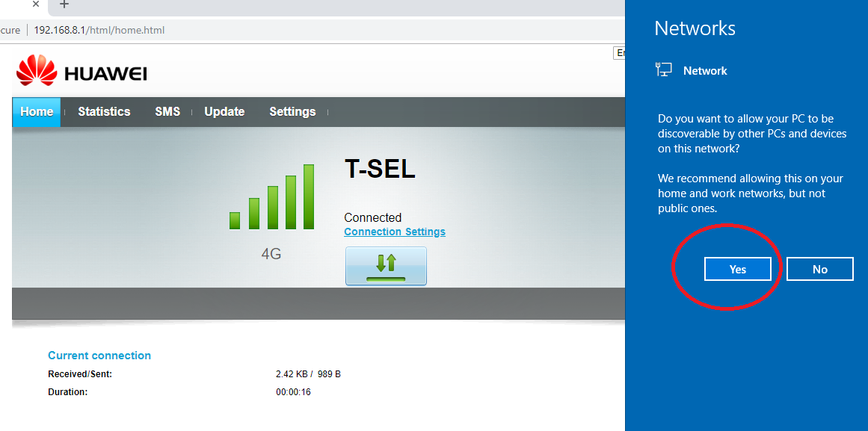This screenshot has height=431, width=868.
Task: Click the Duration label
Action: point(68,391)
